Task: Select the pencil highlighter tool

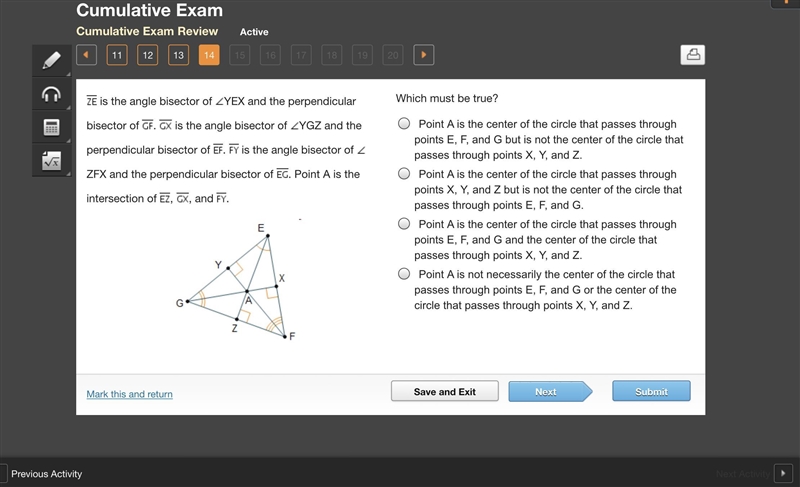Action: click(x=52, y=61)
